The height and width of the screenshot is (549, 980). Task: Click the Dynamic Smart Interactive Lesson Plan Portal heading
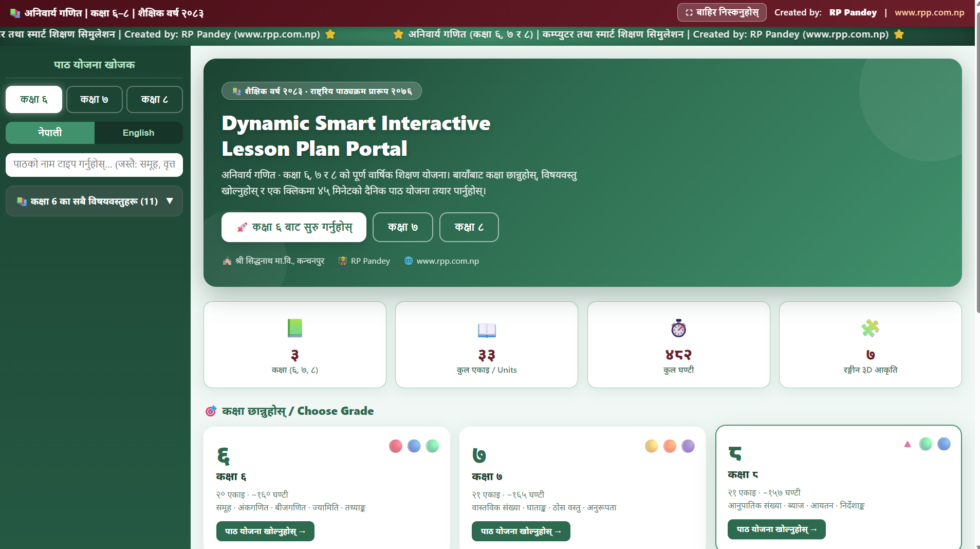pyautogui.click(x=356, y=136)
